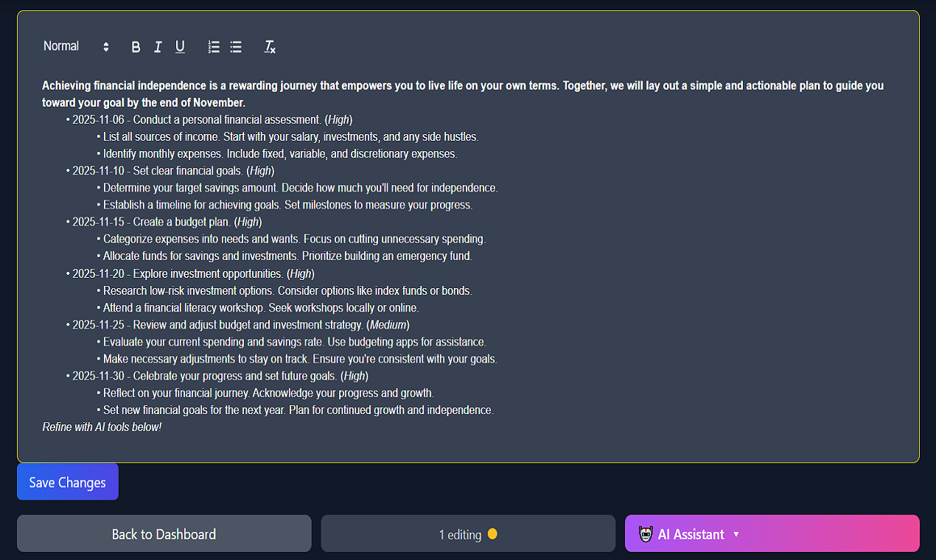Return via Back to Dashboard

[164, 533]
